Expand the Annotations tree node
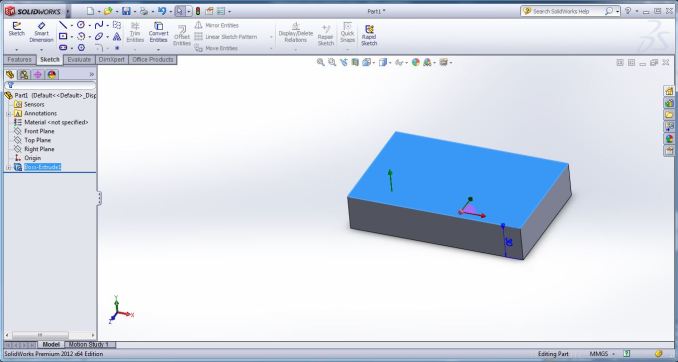This screenshot has height=362, width=678. [8, 113]
